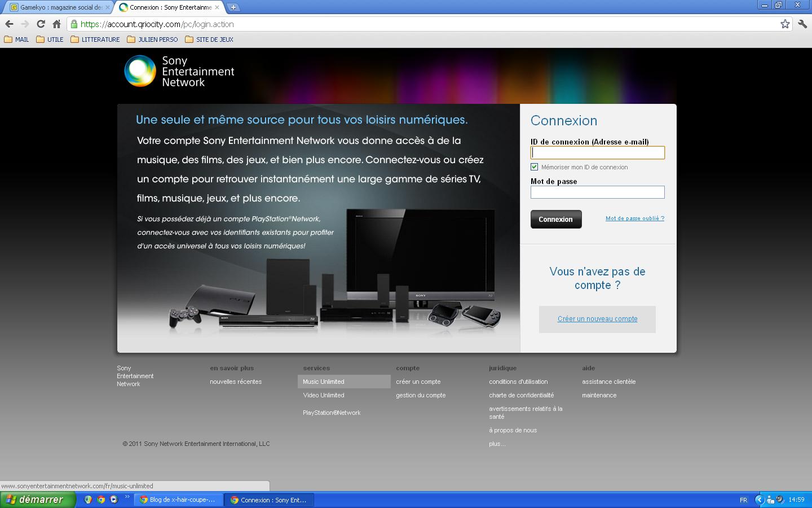The image size is (812, 508).
Task: Switch to the Gamekyo magazine social tab
Action: click(x=56, y=7)
